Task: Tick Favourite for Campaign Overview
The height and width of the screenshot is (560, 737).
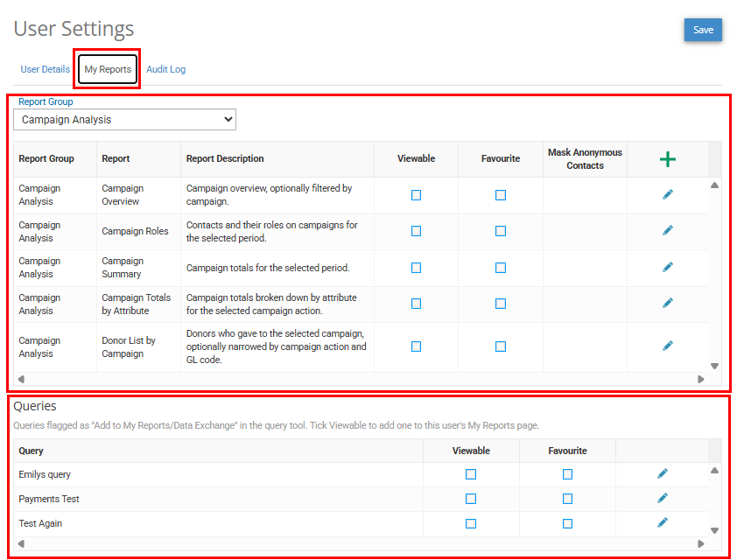Action: pyautogui.click(x=501, y=195)
